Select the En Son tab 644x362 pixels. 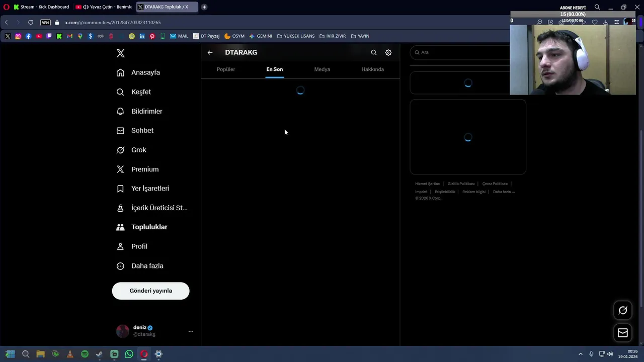pos(275,69)
